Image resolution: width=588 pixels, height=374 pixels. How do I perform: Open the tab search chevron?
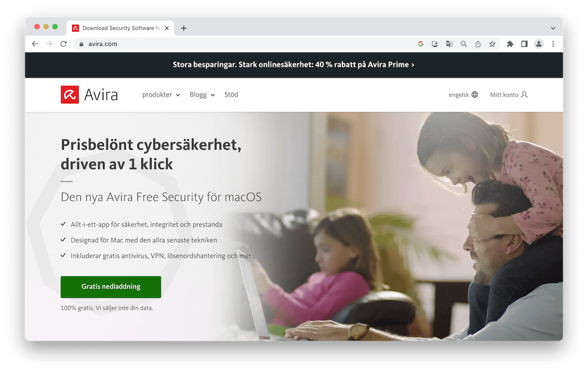point(553,29)
